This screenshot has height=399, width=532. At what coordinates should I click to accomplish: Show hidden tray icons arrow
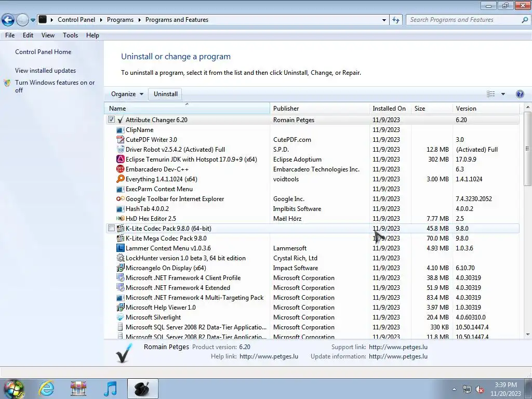point(454,389)
